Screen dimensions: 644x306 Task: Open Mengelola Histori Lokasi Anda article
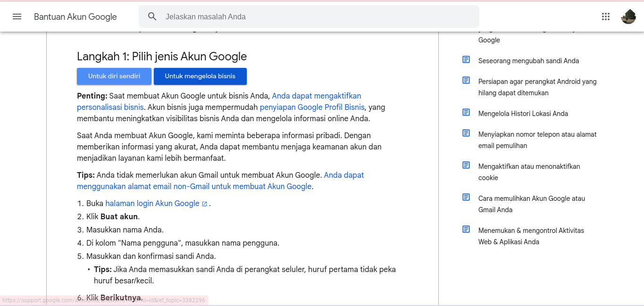click(x=523, y=114)
